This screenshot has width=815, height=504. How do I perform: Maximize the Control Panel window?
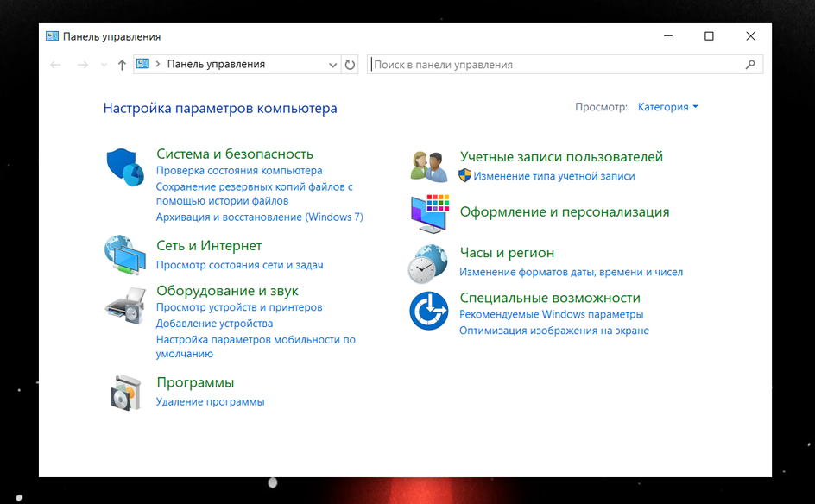point(709,36)
